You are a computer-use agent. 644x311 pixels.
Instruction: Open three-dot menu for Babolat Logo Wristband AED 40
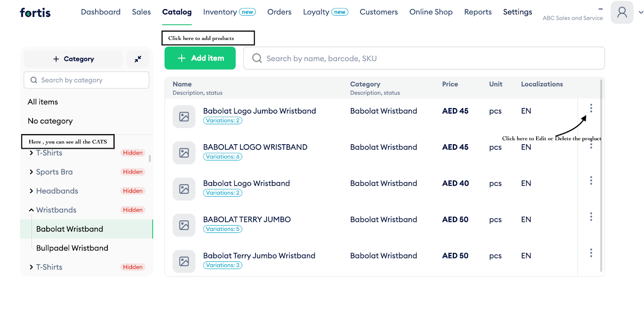click(591, 180)
